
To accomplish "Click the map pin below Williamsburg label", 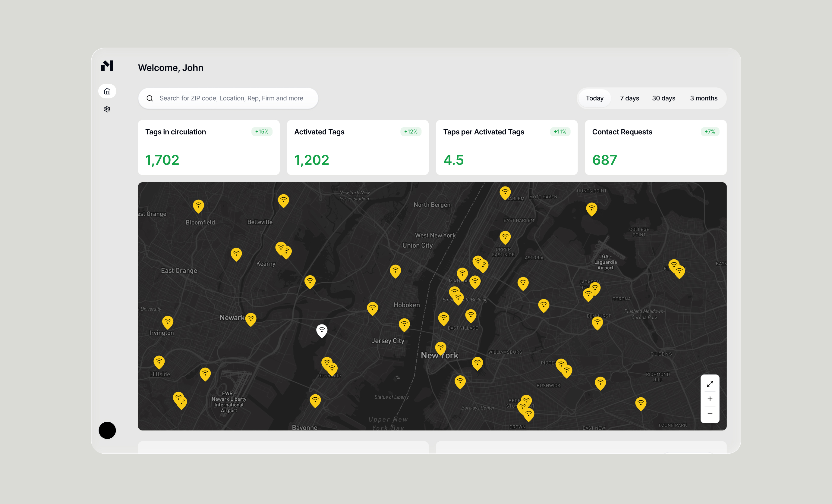I will click(477, 363).
